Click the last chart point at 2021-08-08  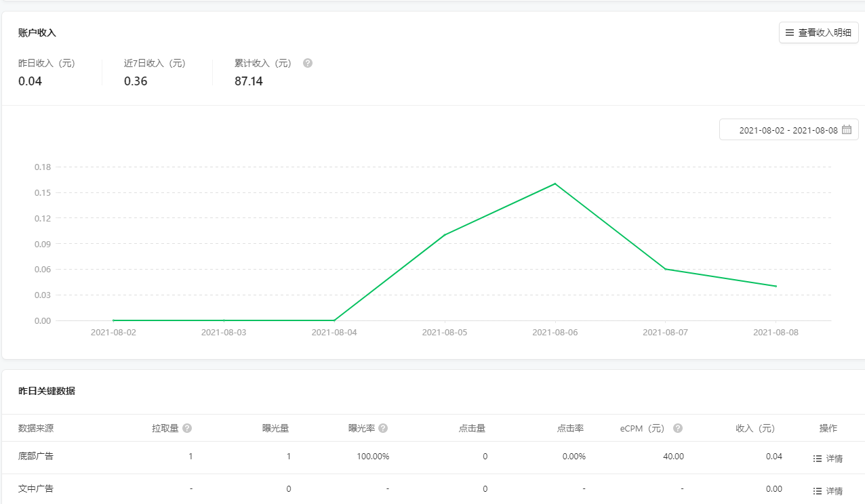point(776,286)
